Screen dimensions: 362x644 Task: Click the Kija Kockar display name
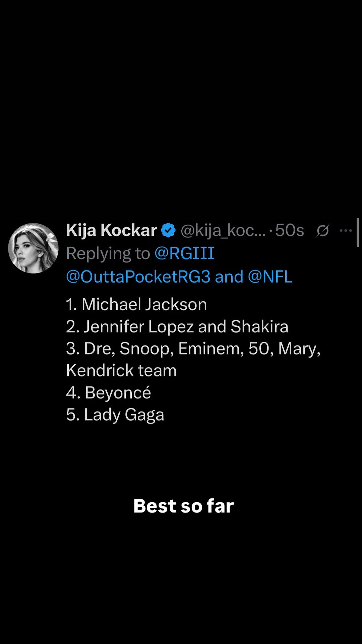(x=111, y=230)
